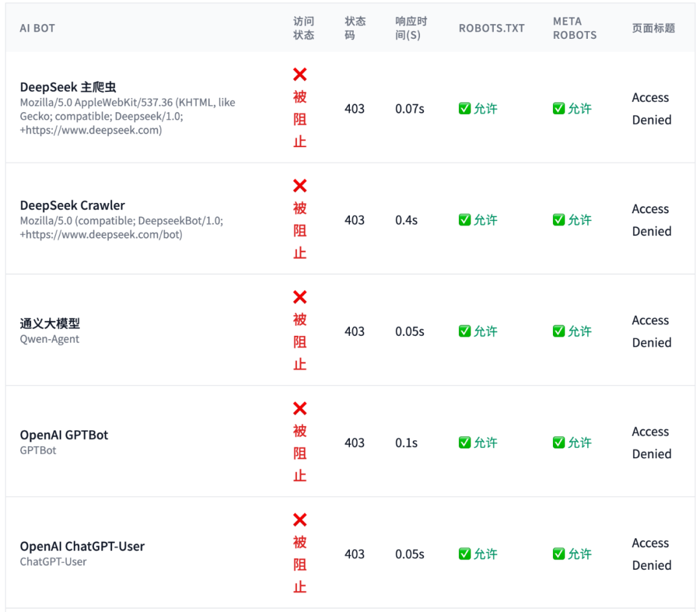Screen dimensions: 700x612
Task: Click the red X icon in ChatGPT-User row
Action: click(x=299, y=521)
